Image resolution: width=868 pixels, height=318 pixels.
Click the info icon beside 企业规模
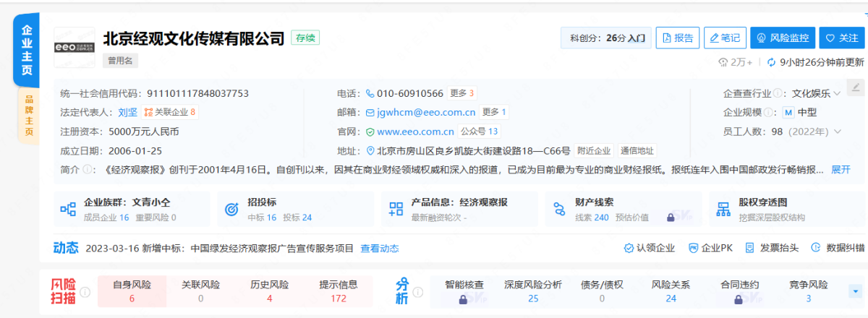click(770, 112)
